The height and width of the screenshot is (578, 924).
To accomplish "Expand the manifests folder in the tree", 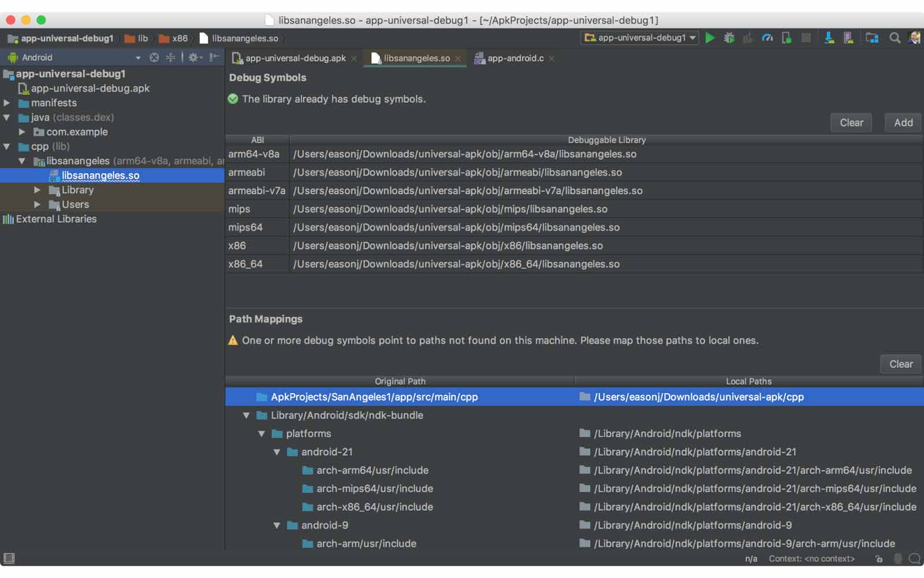I will 7,103.
